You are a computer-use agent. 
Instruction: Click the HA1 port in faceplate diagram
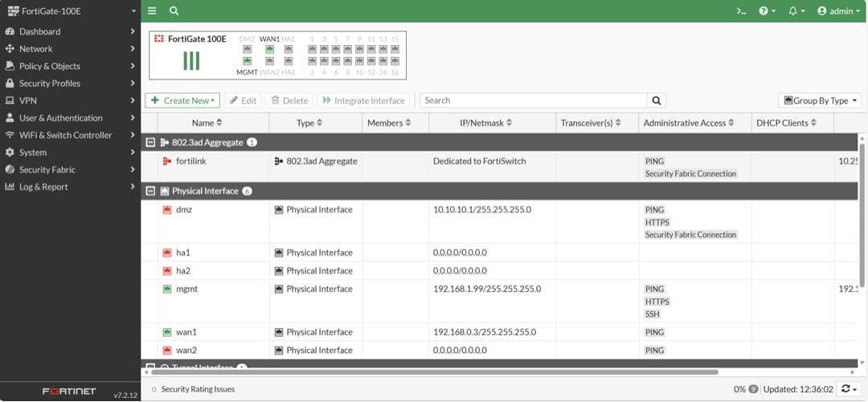coord(289,49)
